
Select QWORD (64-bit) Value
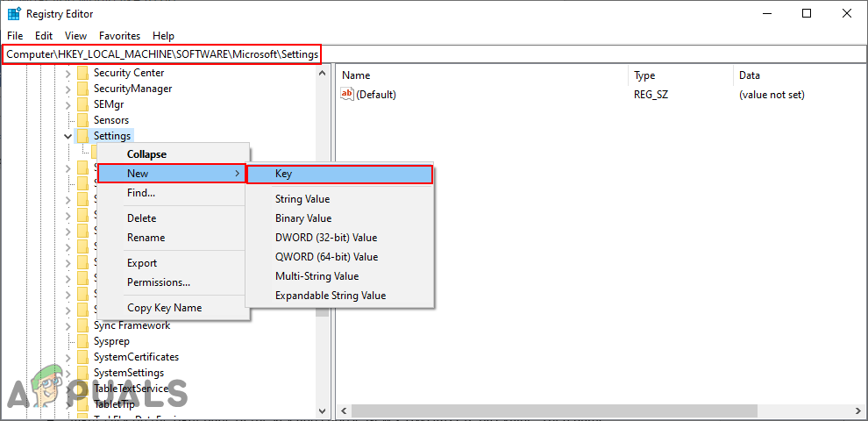(x=339, y=257)
